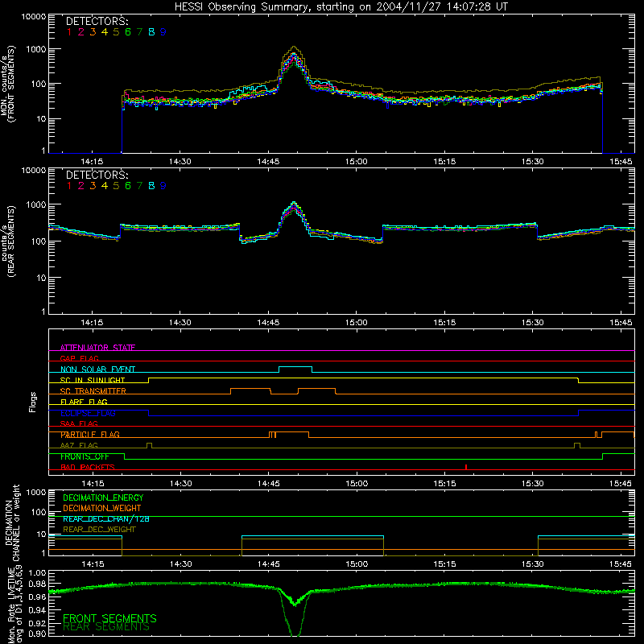644x644 pixels.
Task: Click the HESSI Observing Summary title text
Action: (x=341, y=6)
